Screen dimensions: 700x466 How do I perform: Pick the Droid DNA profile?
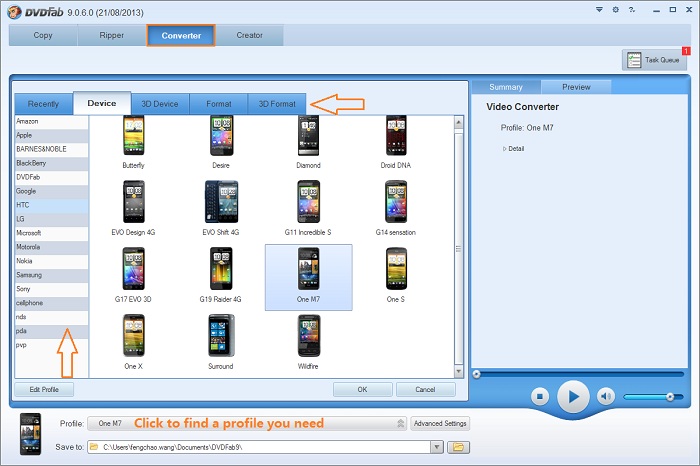[396, 143]
